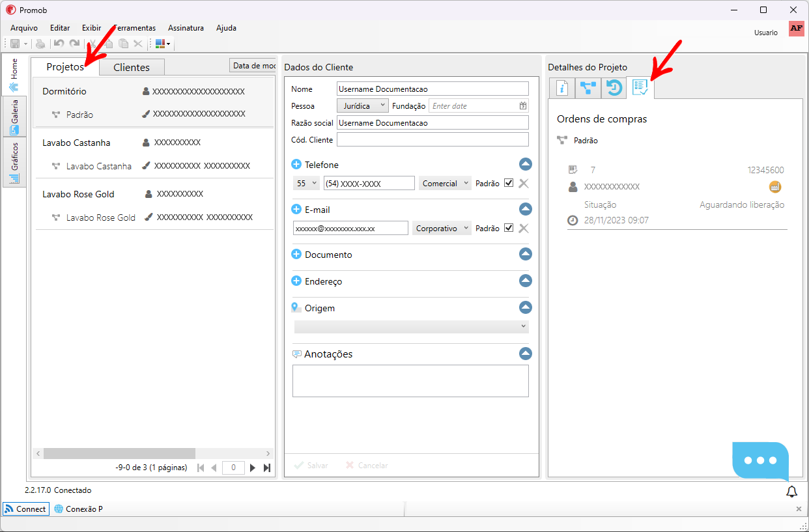Open the notifications bell

pyautogui.click(x=791, y=492)
